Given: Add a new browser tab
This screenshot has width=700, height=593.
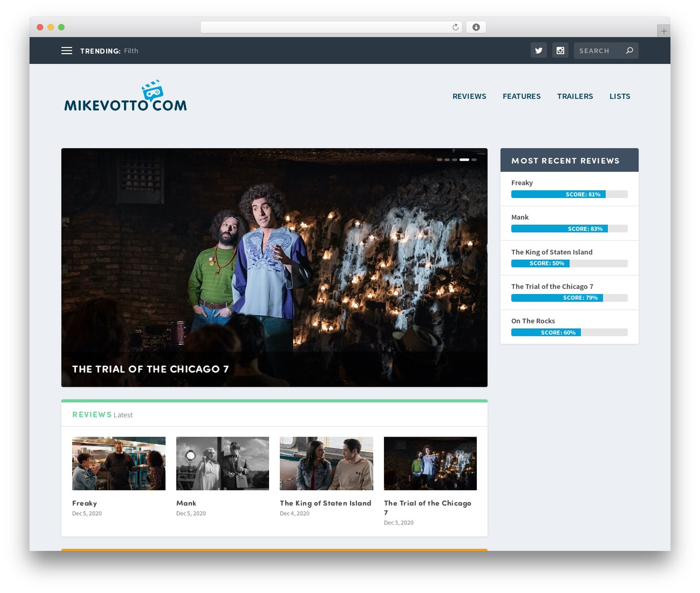Looking at the screenshot, I should coord(663,31).
